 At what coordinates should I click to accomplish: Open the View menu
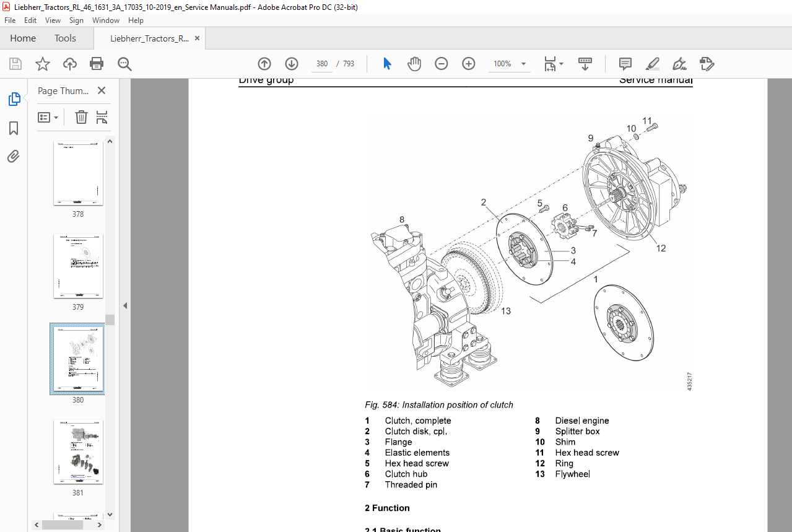[53, 20]
